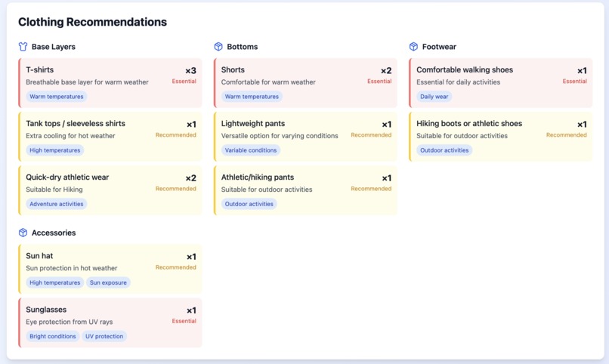
Task: Click Outdoor activities tag under Athletic/hiking pants
Action: (x=249, y=204)
